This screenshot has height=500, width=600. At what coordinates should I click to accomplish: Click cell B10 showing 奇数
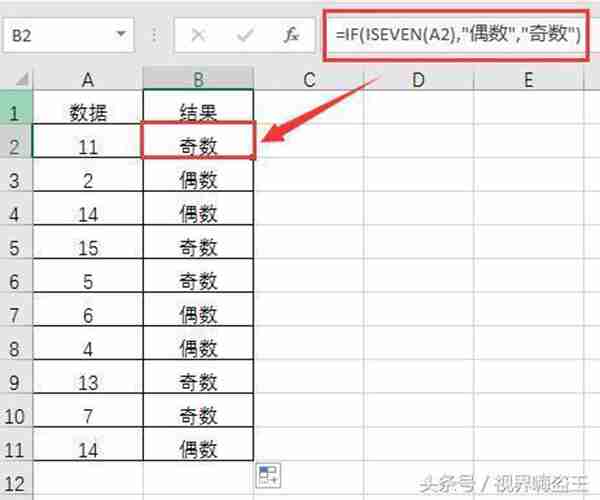coord(198,410)
